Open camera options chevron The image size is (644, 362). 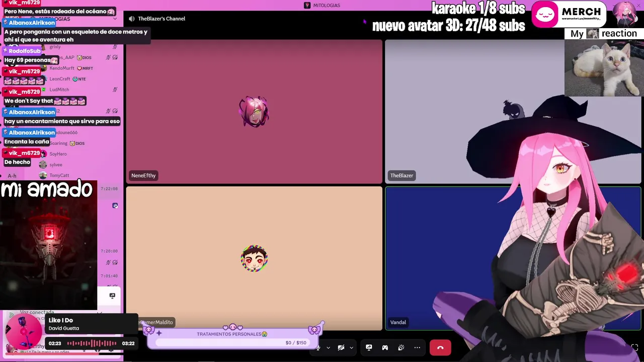pyautogui.click(x=351, y=347)
